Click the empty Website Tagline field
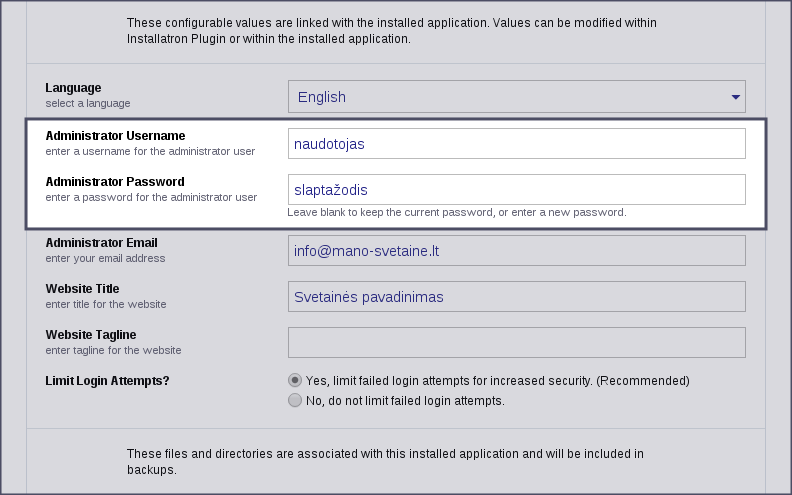 click(x=517, y=342)
